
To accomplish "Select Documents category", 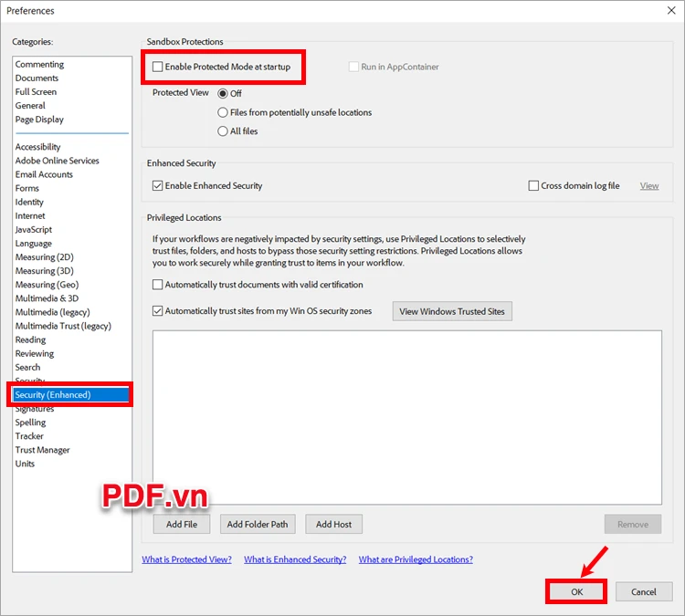I will click(37, 78).
